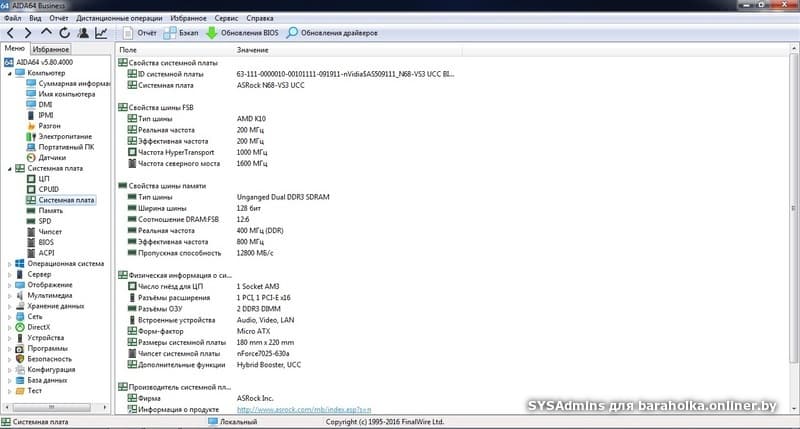Image resolution: width=800 pixels, height=429 pixels.
Task: Generate report via Отчёт toolbar button
Action: tap(140, 33)
